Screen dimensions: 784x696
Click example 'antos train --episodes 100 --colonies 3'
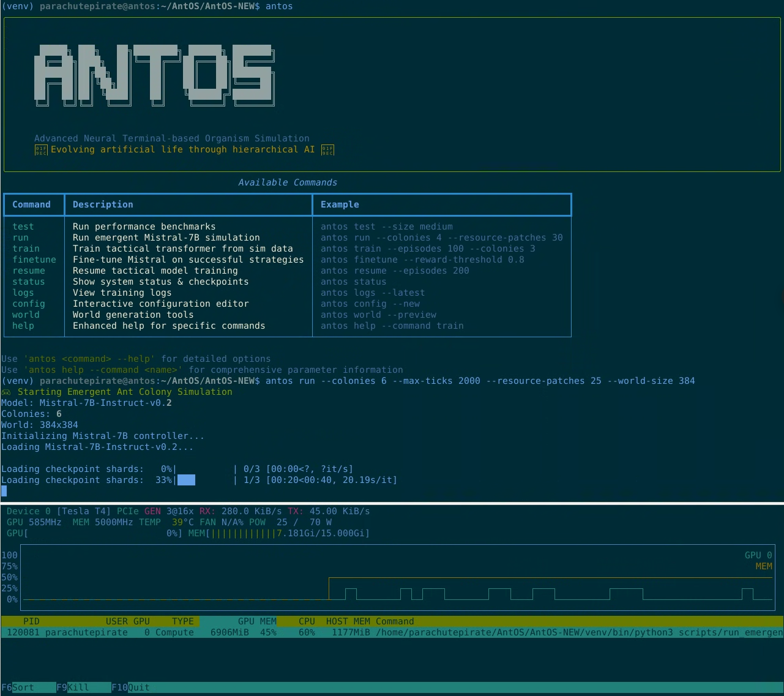[x=428, y=249]
